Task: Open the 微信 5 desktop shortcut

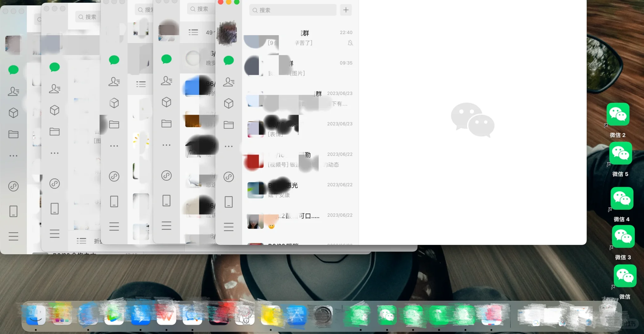Action: (620, 154)
